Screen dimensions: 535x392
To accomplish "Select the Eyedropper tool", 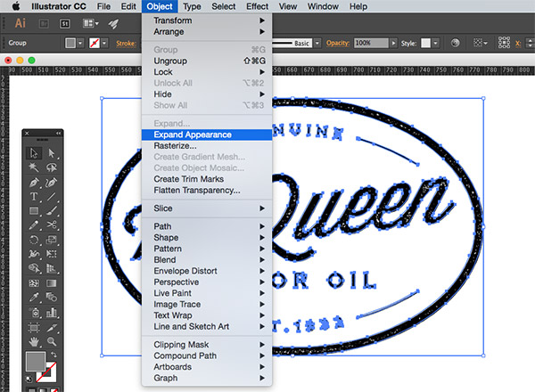I will (x=34, y=298).
